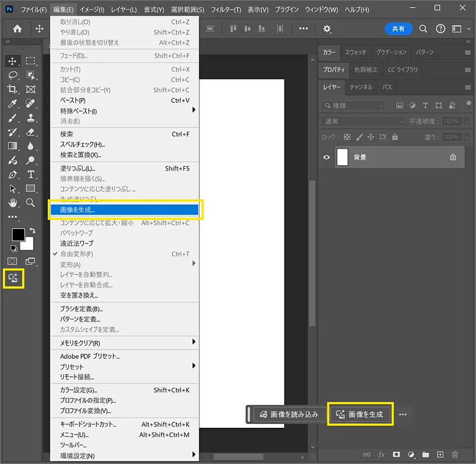
Task: Select the Horizontal Type tool
Action: 30,174
